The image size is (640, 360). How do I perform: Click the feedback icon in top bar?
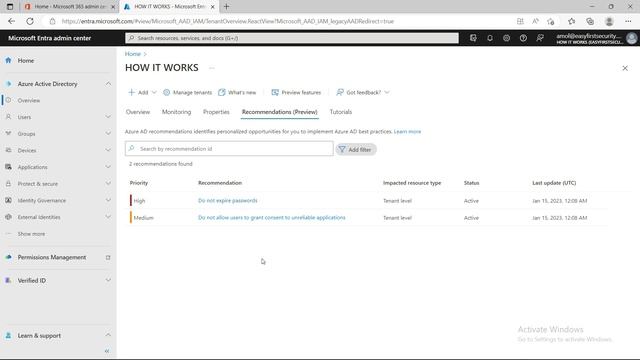pyautogui.click(x=540, y=38)
